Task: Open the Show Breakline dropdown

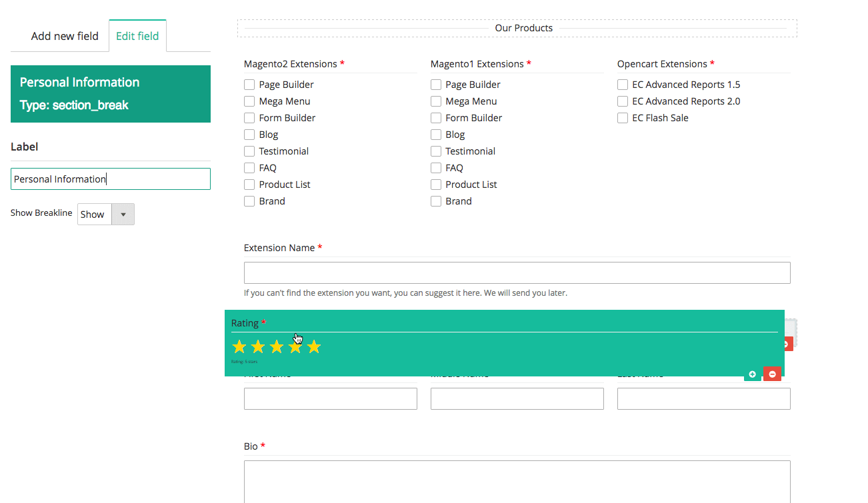Action: click(x=106, y=214)
